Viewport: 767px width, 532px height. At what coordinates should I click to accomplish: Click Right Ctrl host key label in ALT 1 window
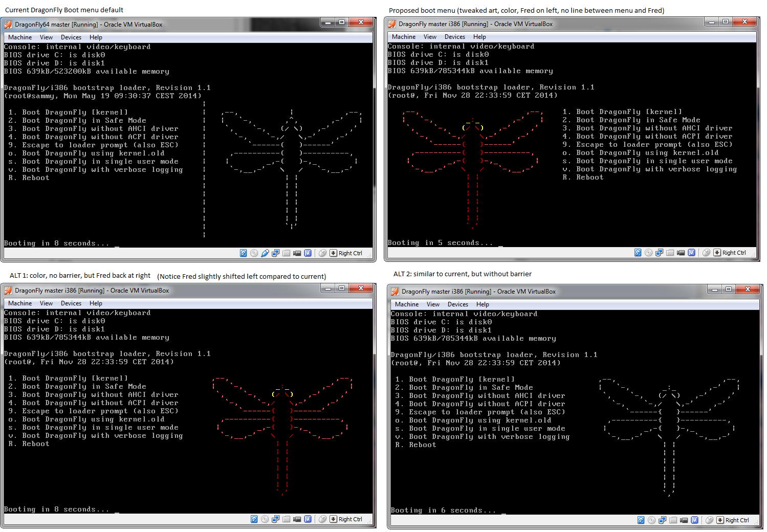[350, 519]
